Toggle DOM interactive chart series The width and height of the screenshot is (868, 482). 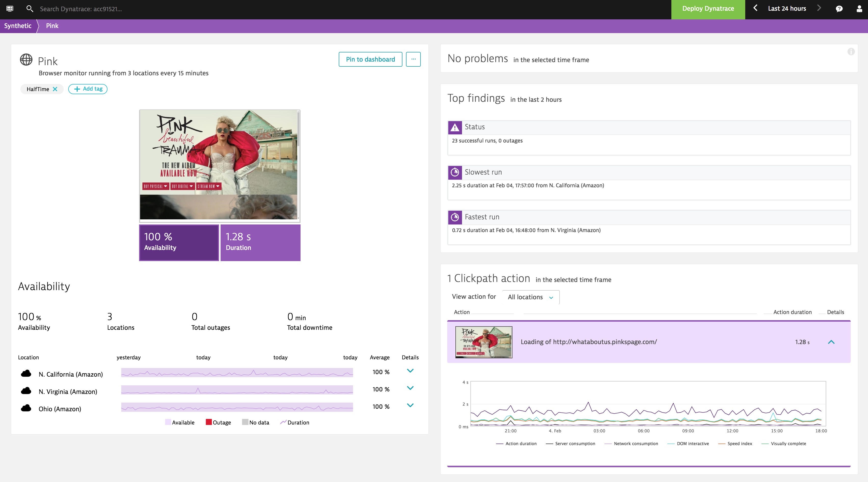(x=688, y=444)
